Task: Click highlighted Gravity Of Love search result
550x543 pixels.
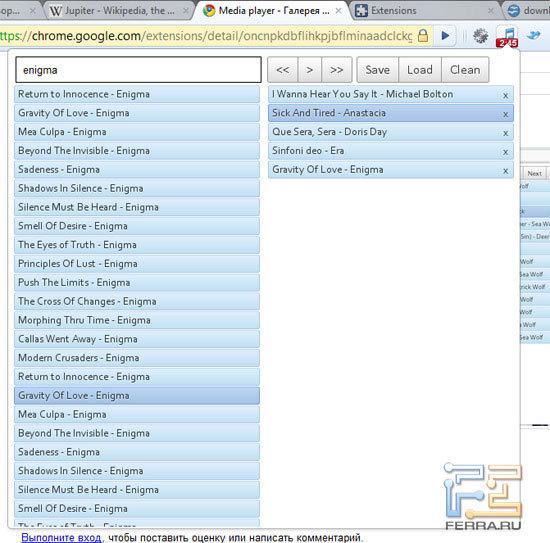Action: tap(137, 396)
